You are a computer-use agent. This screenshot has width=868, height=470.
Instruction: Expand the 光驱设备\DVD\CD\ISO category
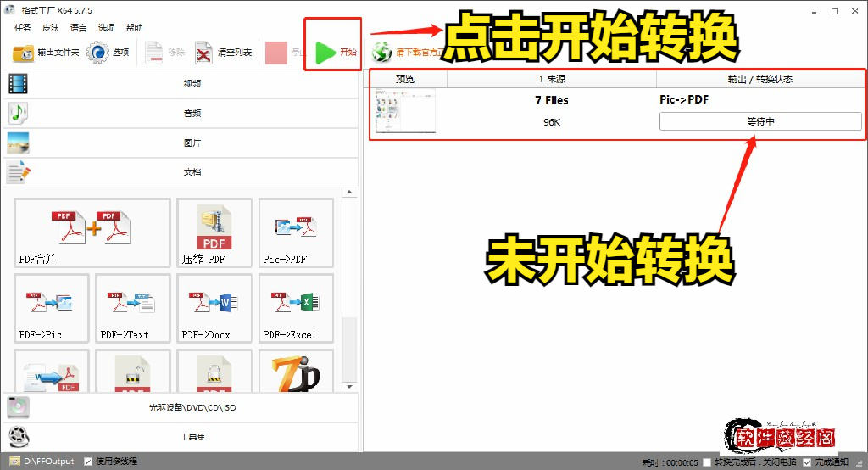pos(181,407)
